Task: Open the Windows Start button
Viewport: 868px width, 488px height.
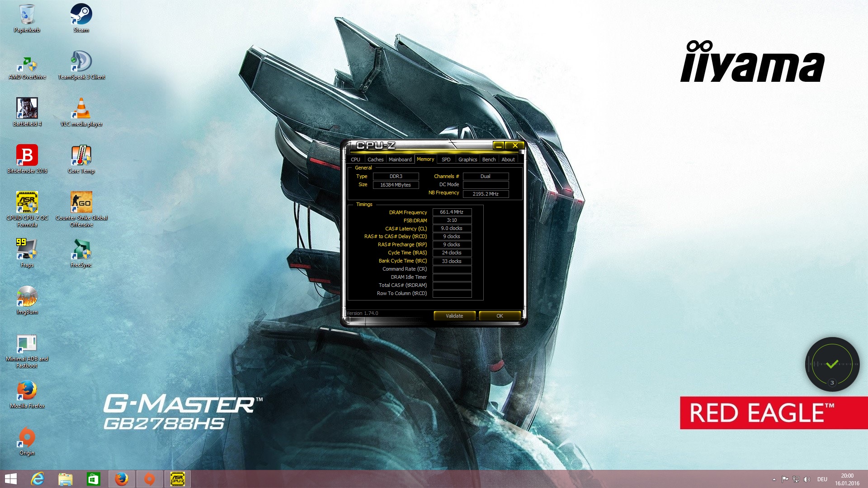Action: (x=11, y=479)
